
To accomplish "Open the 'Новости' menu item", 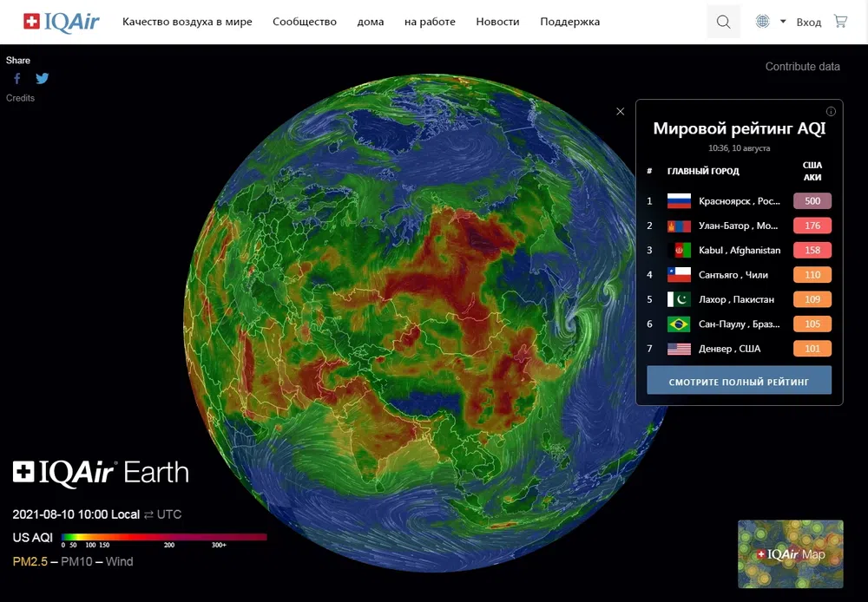I will pyautogui.click(x=497, y=22).
